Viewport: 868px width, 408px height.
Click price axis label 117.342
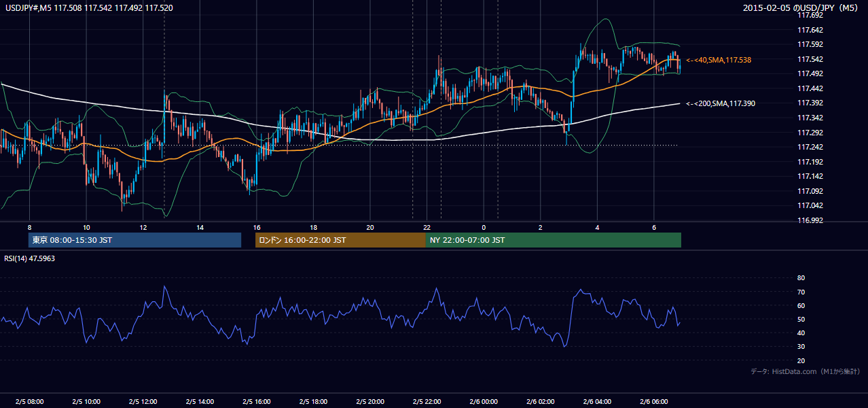pyautogui.click(x=810, y=118)
